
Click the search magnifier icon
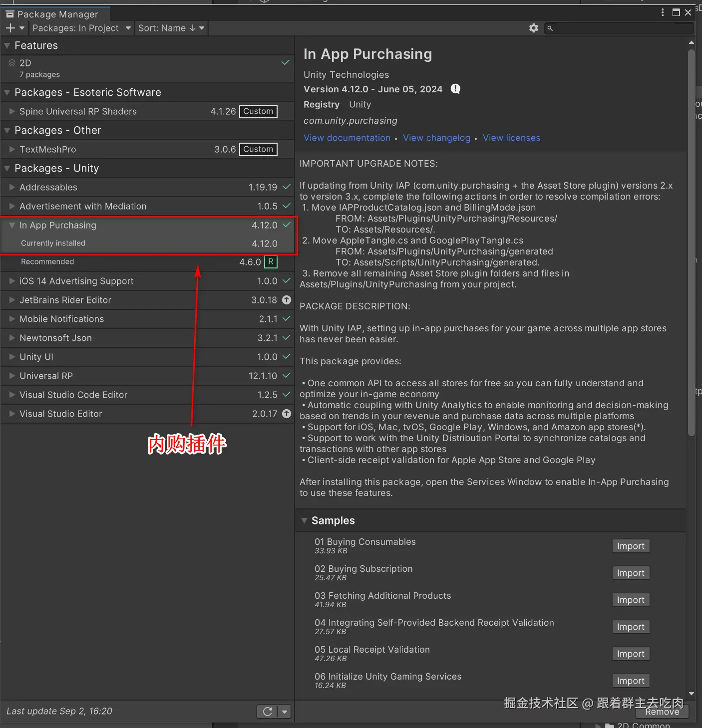[550, 28]
